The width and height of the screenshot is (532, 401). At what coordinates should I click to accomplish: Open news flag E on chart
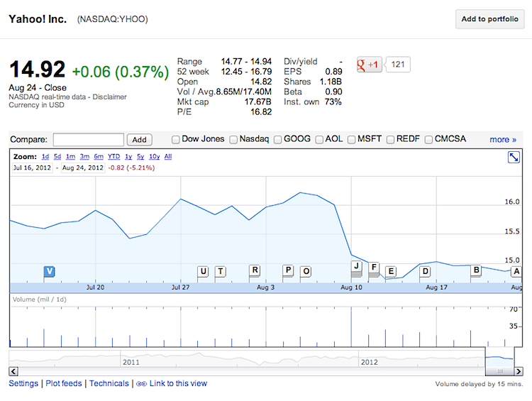(x=391, y=271)
